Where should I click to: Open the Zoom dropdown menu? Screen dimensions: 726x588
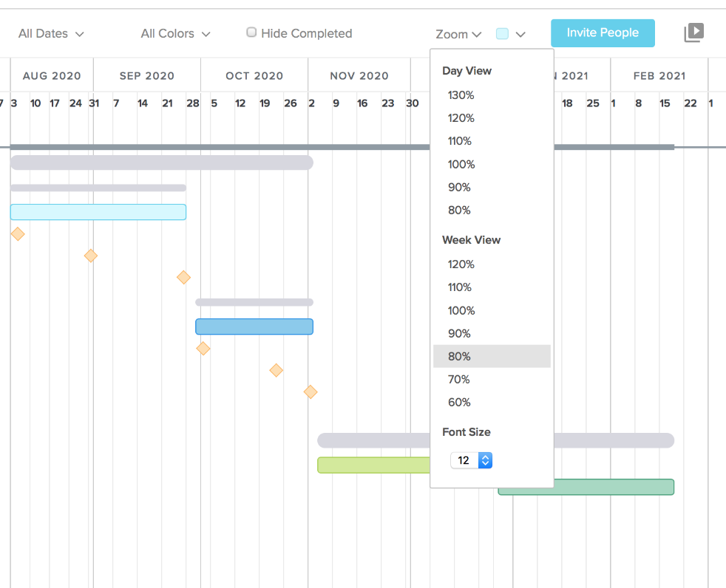tap(458, 34)
